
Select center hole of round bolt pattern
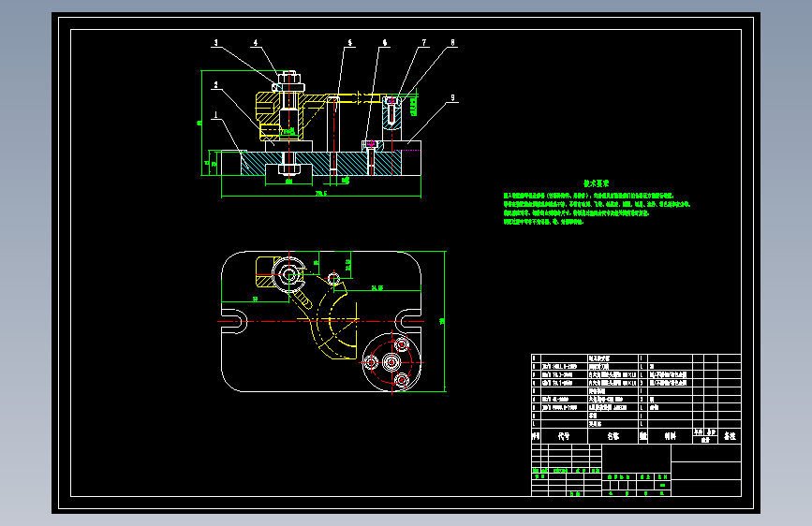(391, 362)
